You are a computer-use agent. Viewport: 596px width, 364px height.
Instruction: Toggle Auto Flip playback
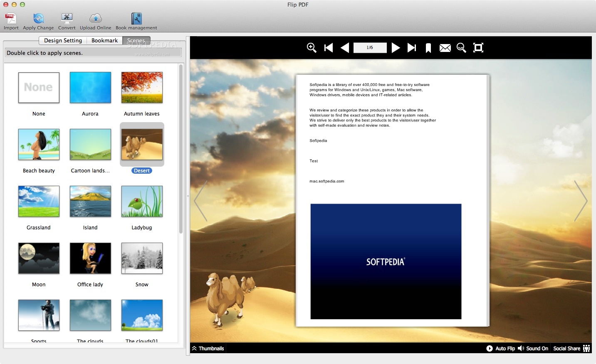[x=501, y=349]
